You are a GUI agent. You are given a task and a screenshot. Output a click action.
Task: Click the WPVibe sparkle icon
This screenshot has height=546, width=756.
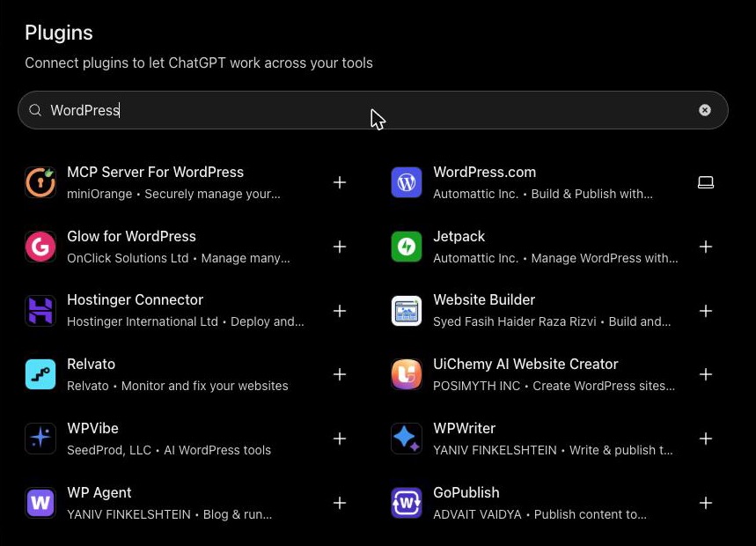[40, 439]
